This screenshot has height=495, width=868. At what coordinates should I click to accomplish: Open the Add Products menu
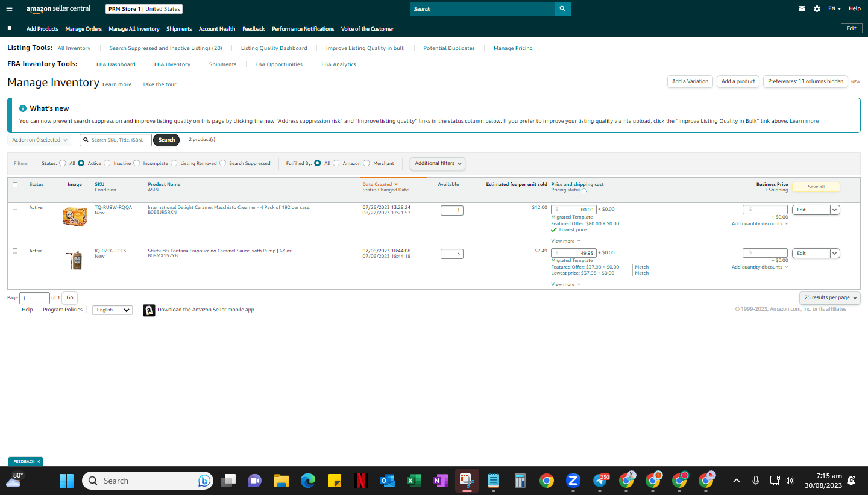click(42, 29)
